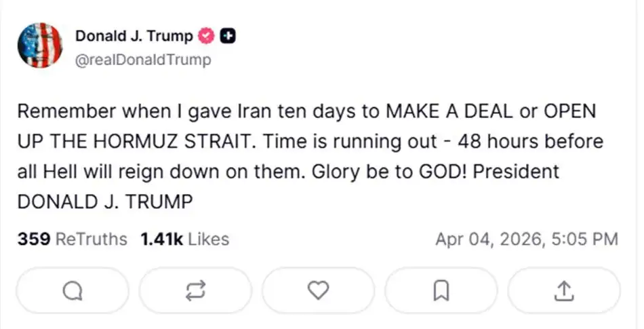Open the share upload icon
Image resolution: width=644 pixels, height=329 pixels.
pos(563,290)
